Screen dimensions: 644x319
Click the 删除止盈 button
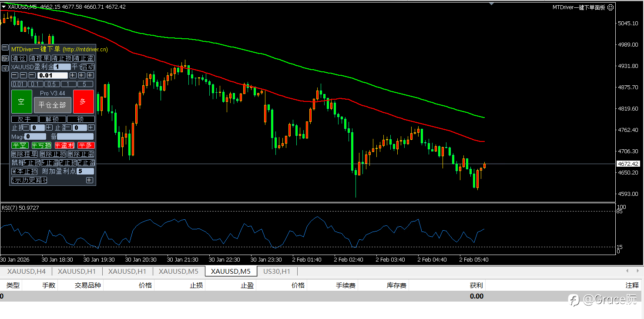(81, 154)
